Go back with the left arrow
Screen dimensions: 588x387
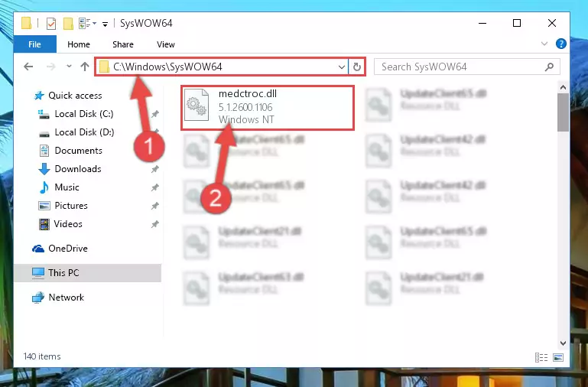pyautogui.click(x=28, y=67)
